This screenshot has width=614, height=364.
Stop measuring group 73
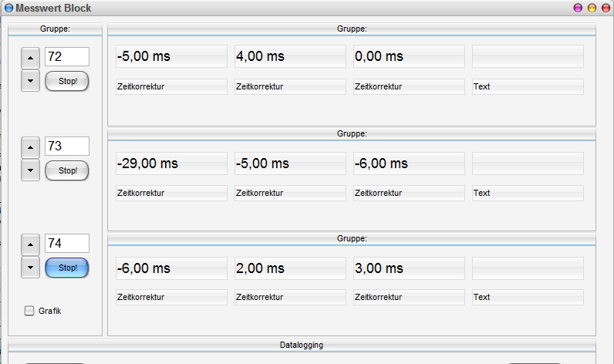67,170
